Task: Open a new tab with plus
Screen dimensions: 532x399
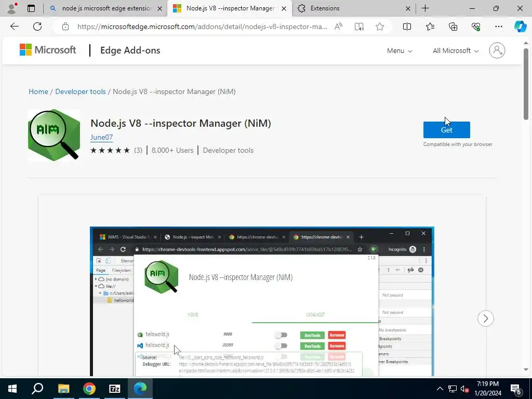Action: click(425, 8)
